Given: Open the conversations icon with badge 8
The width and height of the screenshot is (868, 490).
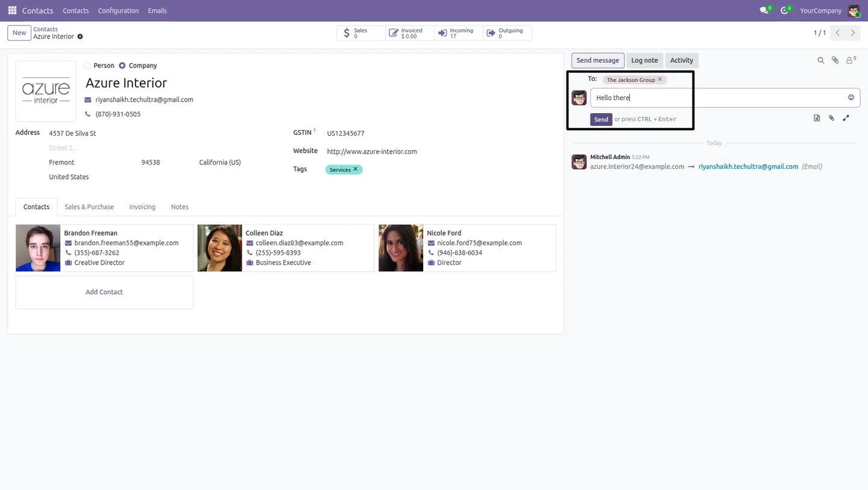Looking at the screenshot, I should tap(766, 10).
